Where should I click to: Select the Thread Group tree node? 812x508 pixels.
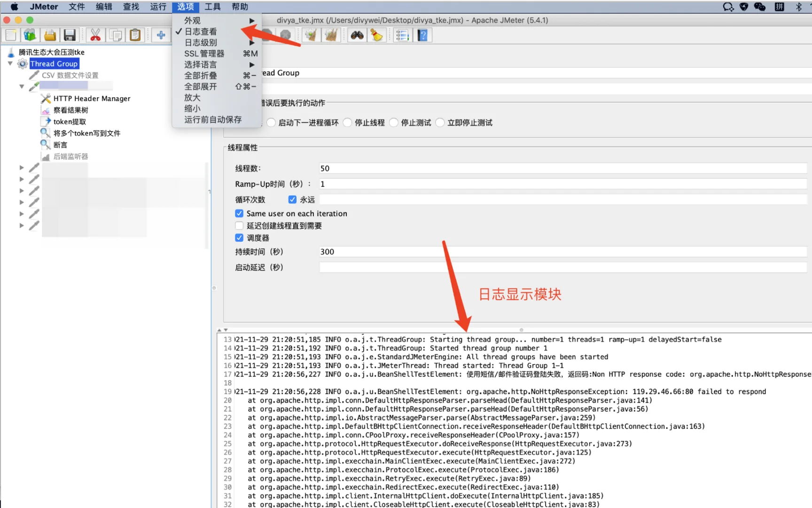[54, 63]
